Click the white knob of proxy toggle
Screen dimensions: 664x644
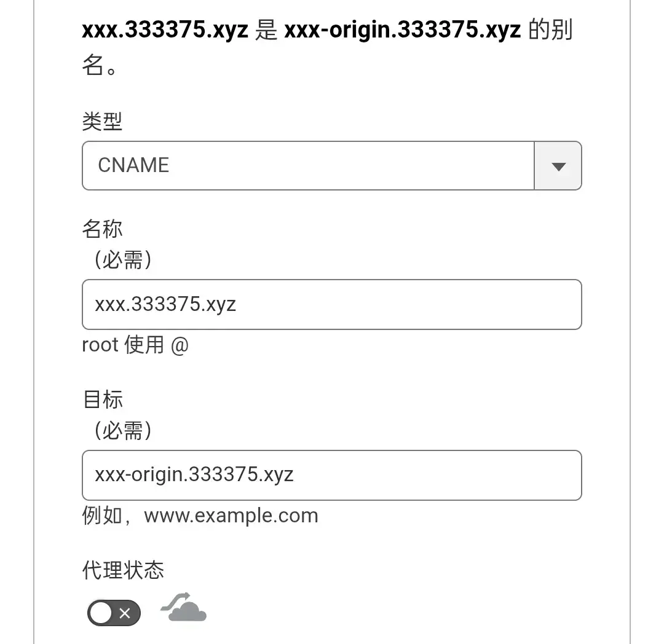pos(101,613)
